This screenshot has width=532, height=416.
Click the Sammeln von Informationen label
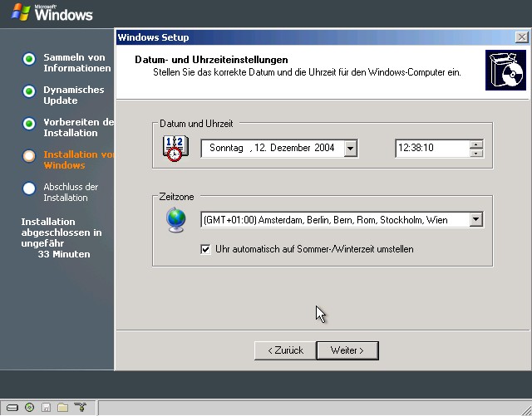77,63
